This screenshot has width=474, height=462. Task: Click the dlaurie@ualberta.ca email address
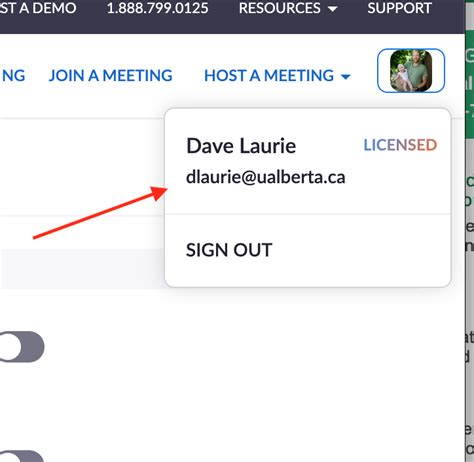point(266,177)
